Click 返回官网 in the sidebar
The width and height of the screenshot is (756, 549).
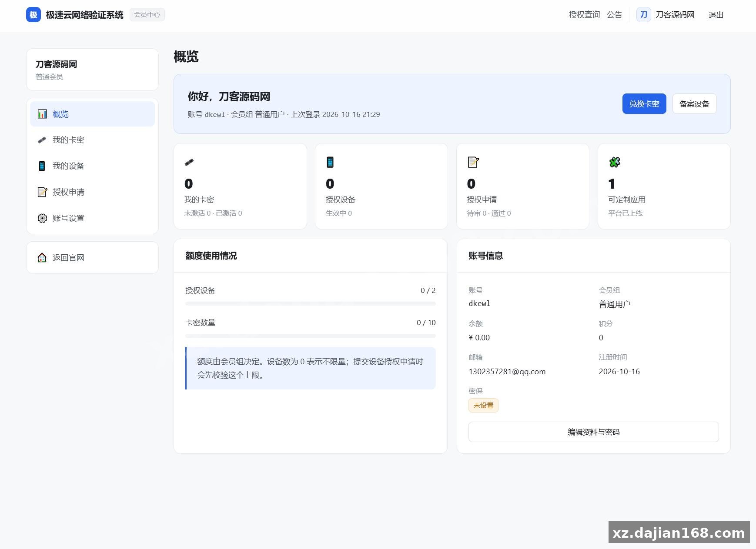pyautogui.click(x=92, y=258)
